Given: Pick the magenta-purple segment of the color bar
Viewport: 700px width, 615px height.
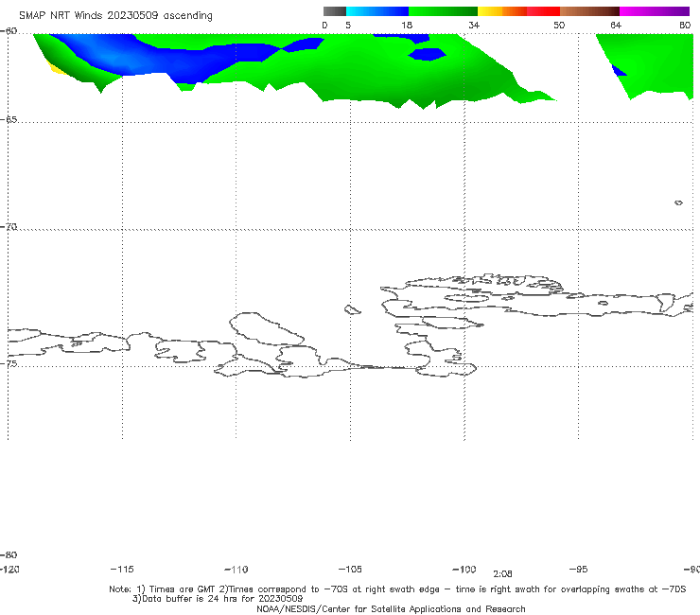Looking at the screenshot, I should [x=655, y=11].
